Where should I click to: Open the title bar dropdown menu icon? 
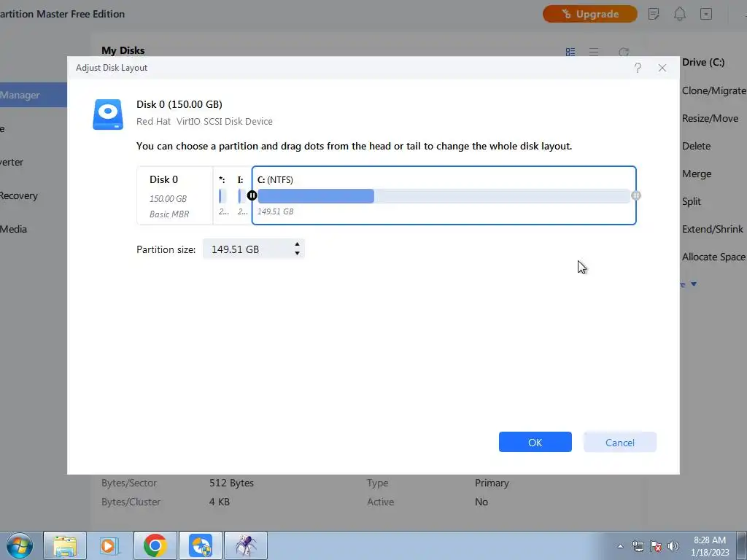point(706,14)
